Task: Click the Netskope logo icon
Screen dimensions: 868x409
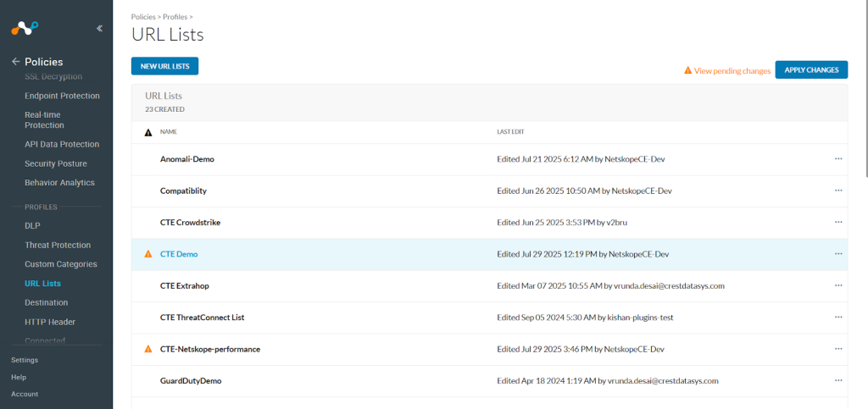Action: tap(25, 28)
